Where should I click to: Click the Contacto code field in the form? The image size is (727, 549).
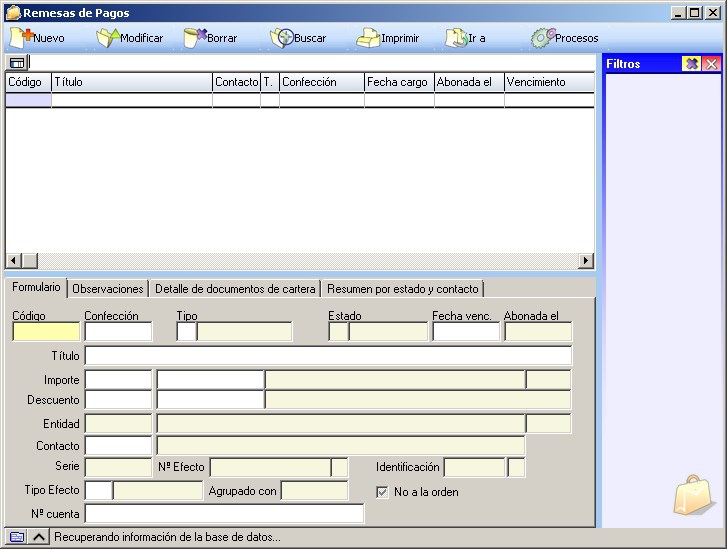[119, 446]
